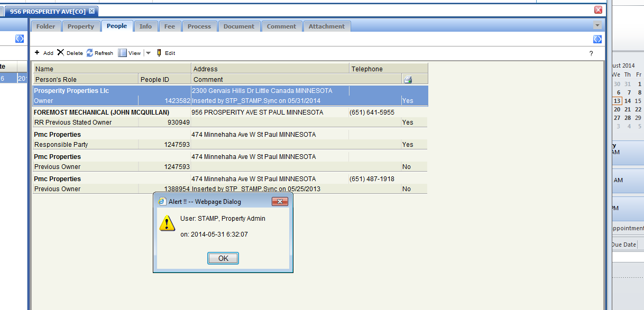The height and width of the screenshot is (310, 644).
Task: Open the View dropdown arrow
Action: click(148, 53)
